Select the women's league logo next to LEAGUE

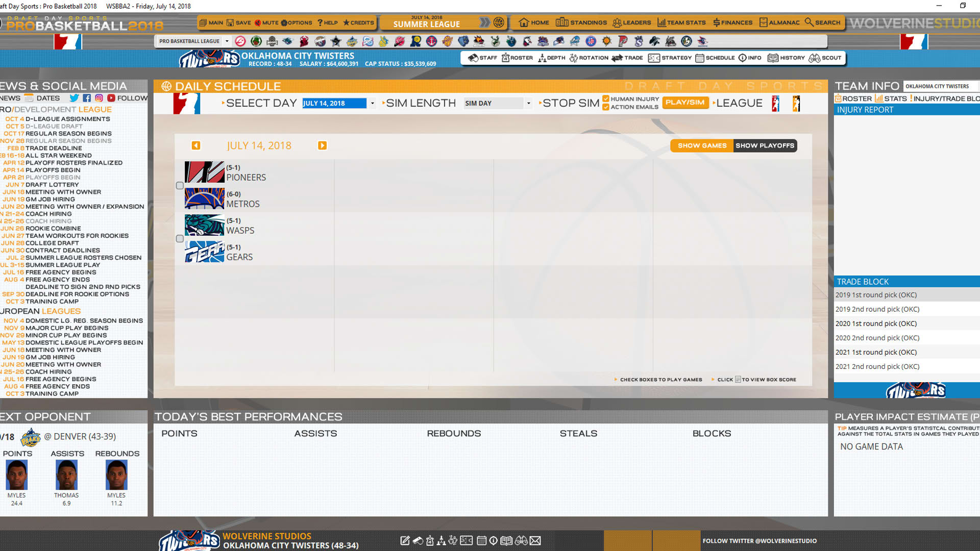click(796, 104)
